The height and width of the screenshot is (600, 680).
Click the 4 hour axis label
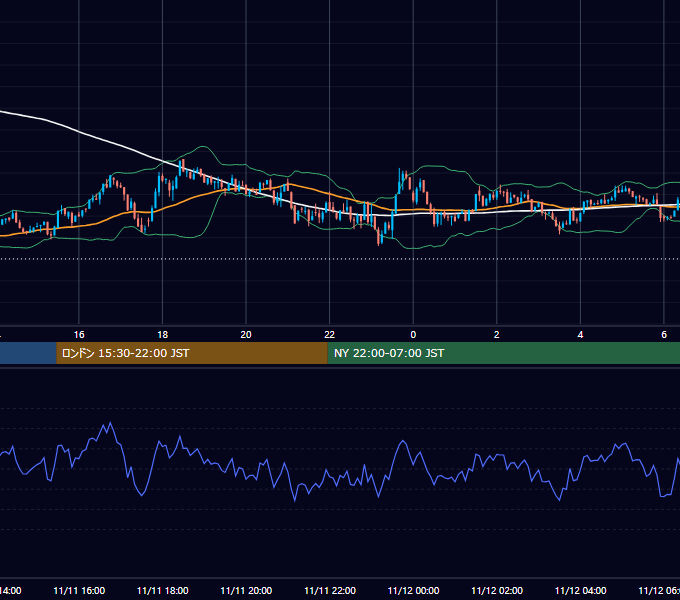coord(580,335)
